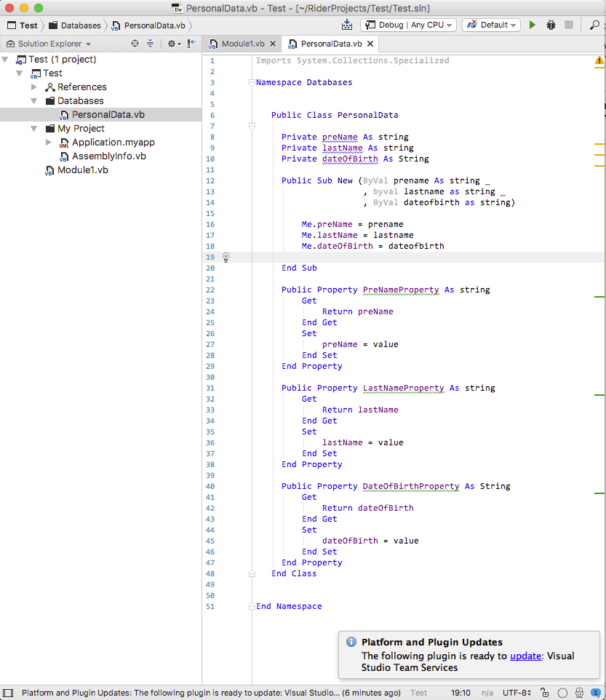Screen dimensions: 606x700
Task: Expand Application.myapp node
Action: pos(48,143)
